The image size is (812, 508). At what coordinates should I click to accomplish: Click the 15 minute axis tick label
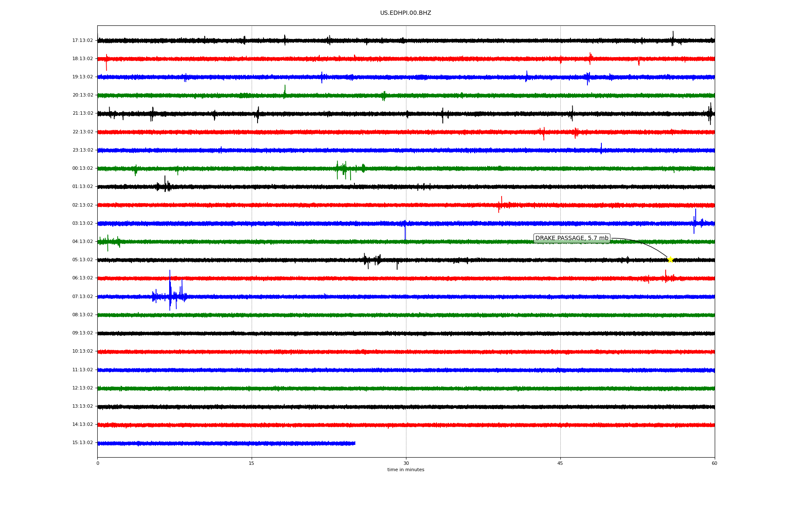tap(252, 464)
